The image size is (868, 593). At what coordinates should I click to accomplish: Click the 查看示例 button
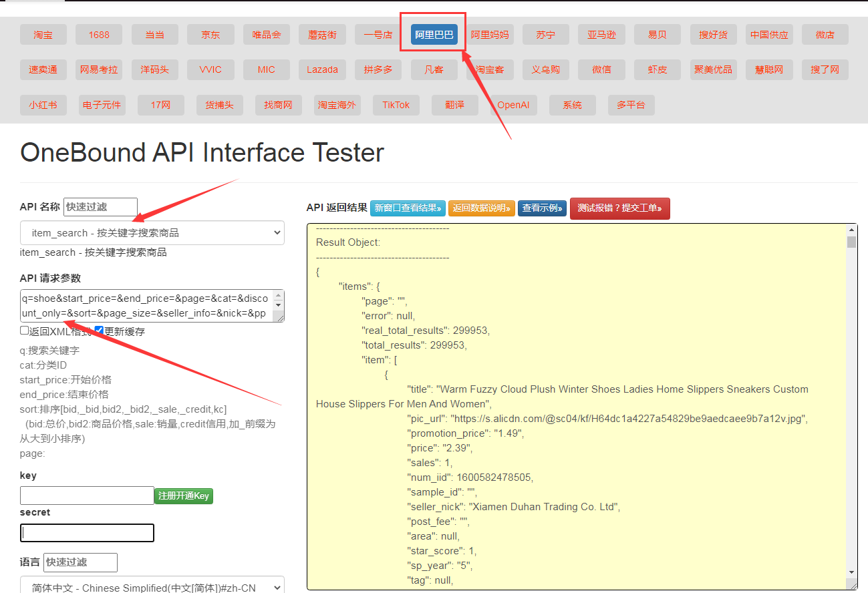click(x=543, y=208)
